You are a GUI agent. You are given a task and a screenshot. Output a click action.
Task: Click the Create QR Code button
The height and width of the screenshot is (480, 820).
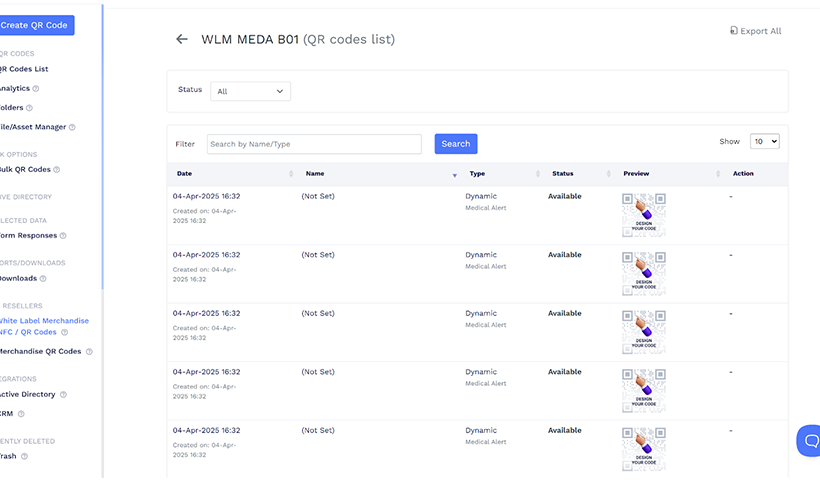(x=36, y=25)
